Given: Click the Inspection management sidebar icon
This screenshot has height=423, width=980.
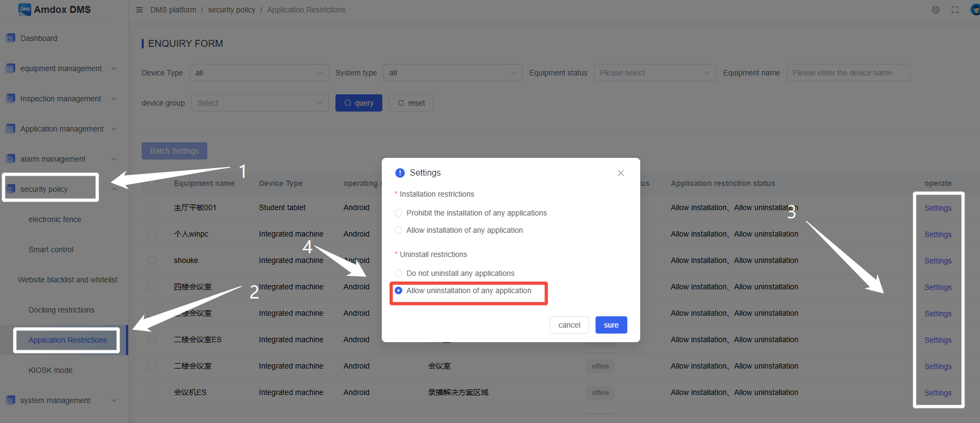Looking at the screenshot, I should coord(10,99).
